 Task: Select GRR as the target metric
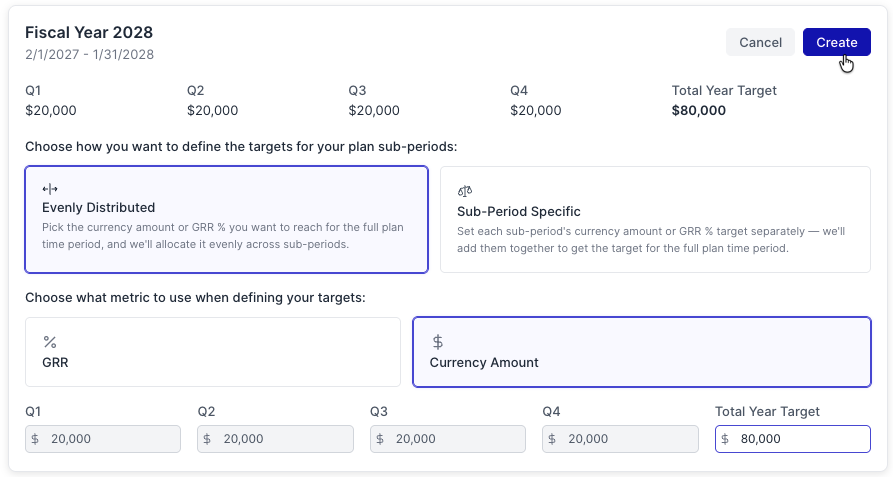click(x=212, y=352)
